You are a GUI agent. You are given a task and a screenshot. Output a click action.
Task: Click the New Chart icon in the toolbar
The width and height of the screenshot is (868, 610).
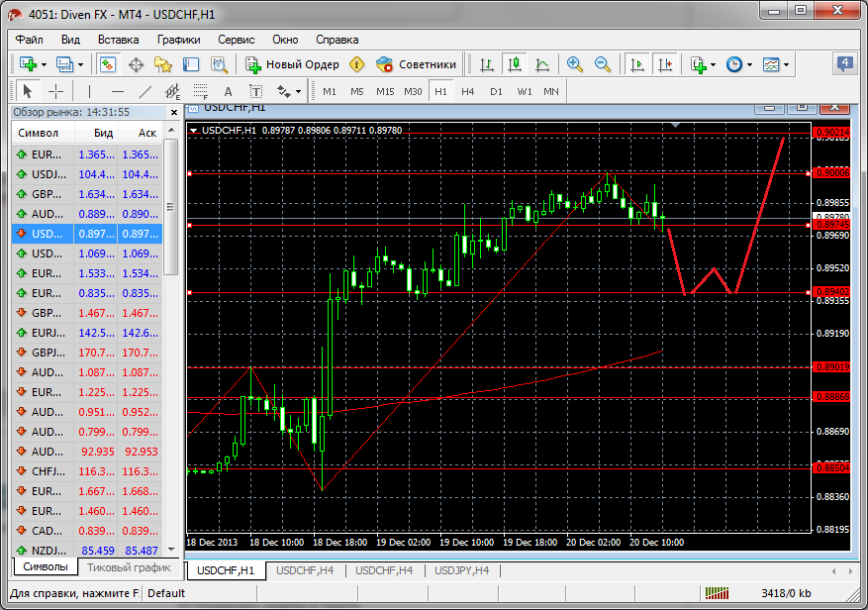tap(28, 64)
